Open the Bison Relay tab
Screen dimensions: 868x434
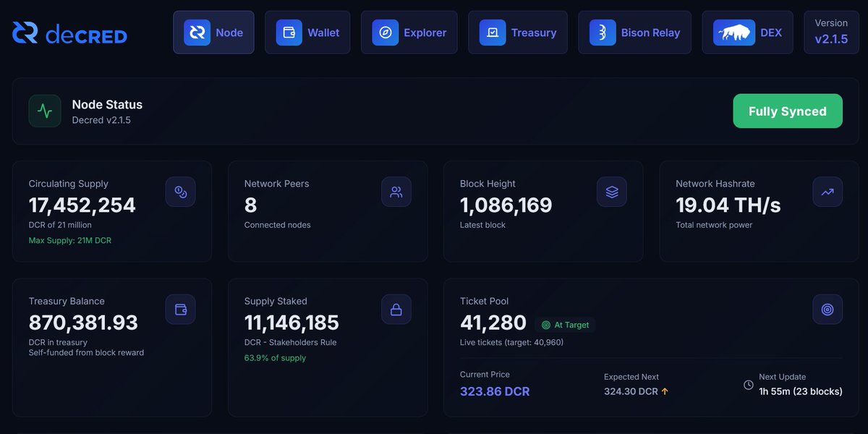tap(634, 33)
